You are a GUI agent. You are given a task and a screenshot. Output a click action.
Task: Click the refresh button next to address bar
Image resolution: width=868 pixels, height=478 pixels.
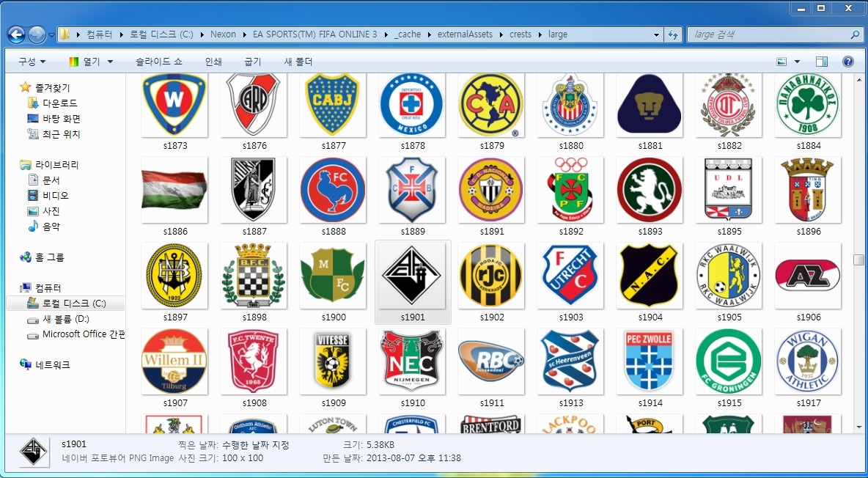[673, 34]
